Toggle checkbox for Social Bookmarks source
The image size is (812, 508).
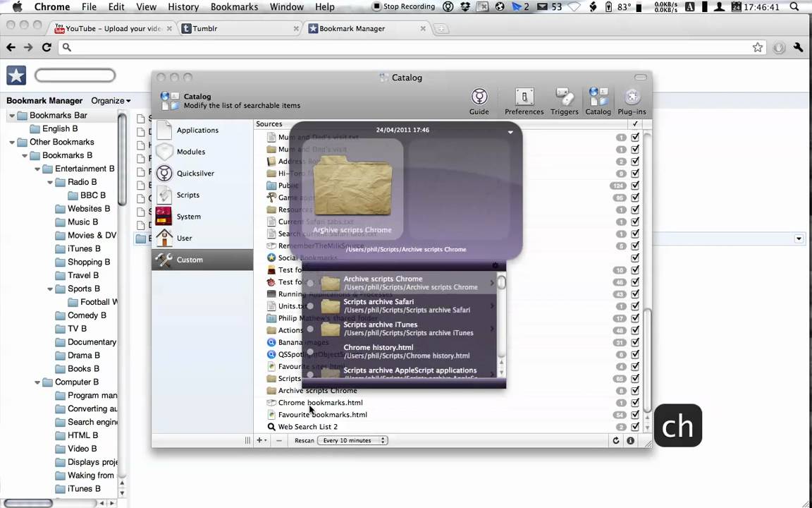coord(635,258)
